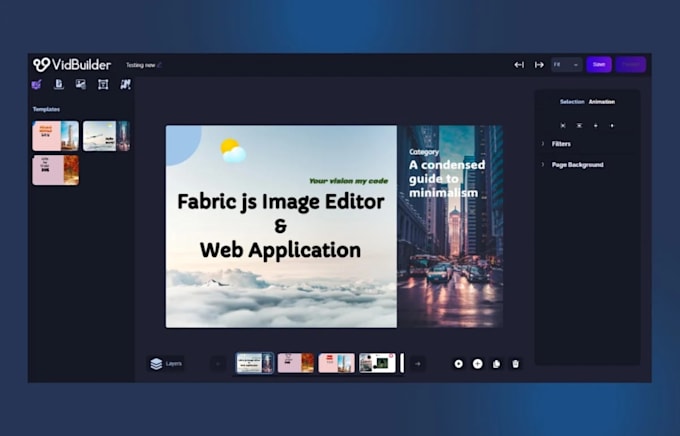This screenshot has height=436, width=680.
Task: Select the 'Category' label on city image
Action: pos(424,152)
